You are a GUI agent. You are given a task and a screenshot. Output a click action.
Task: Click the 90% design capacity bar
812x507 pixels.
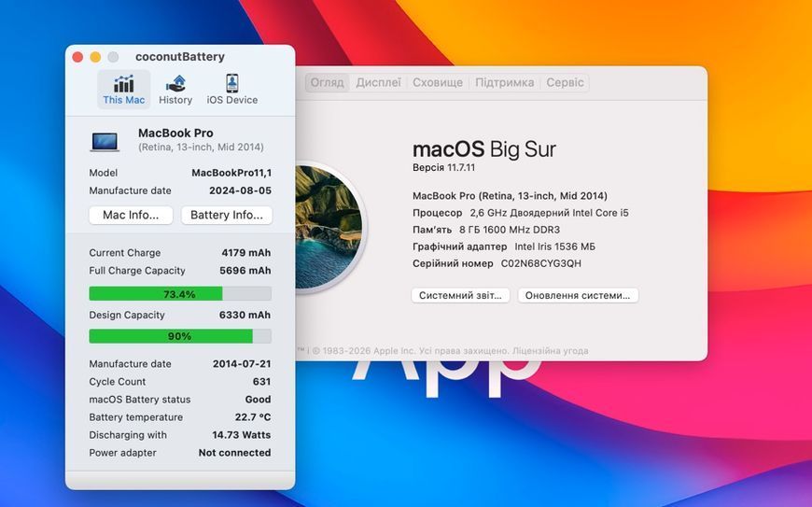[180, 336]
